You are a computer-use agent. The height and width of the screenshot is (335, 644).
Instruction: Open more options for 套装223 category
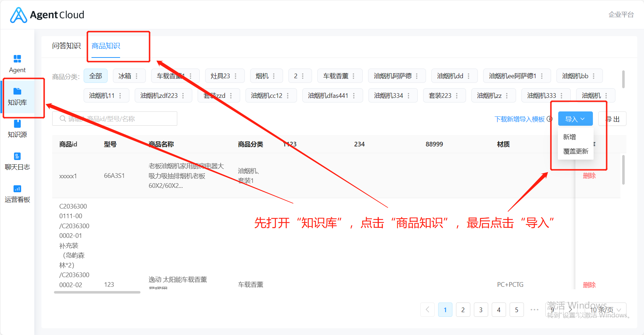click(457, 96)
